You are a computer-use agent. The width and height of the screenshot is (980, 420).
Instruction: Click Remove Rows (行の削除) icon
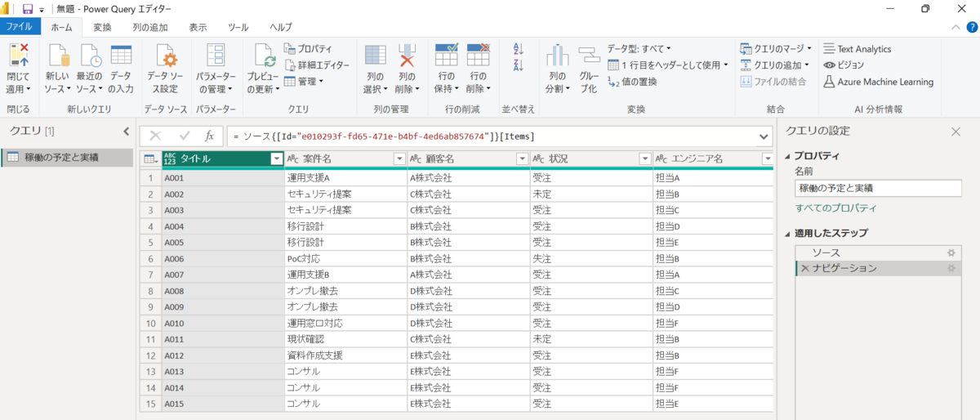tap(478, 56)
